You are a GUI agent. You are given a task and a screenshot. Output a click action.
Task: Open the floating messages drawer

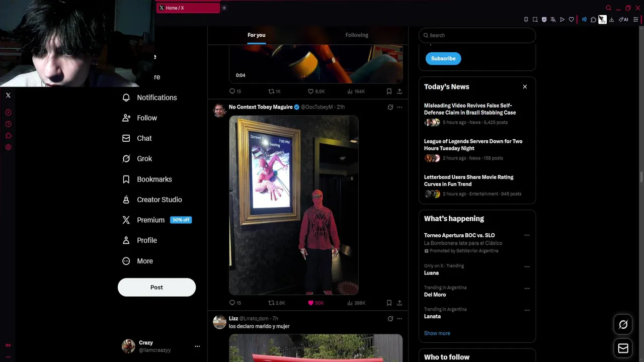[x=623, y=348]
